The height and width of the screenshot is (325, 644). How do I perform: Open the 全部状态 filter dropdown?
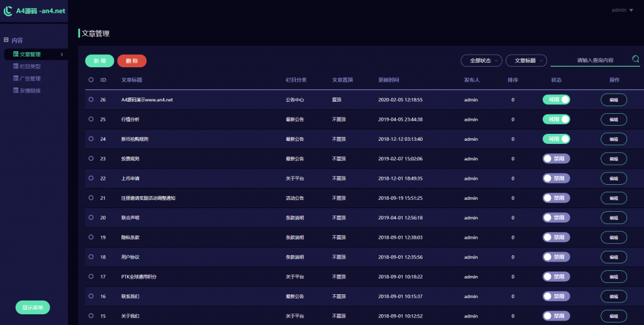(x=481, y=60)
